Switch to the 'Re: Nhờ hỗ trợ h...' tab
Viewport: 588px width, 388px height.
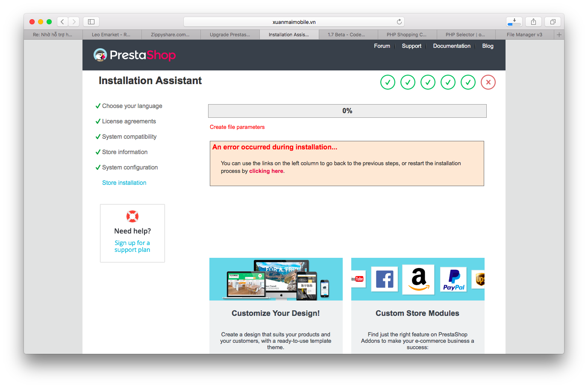[53, 35]
